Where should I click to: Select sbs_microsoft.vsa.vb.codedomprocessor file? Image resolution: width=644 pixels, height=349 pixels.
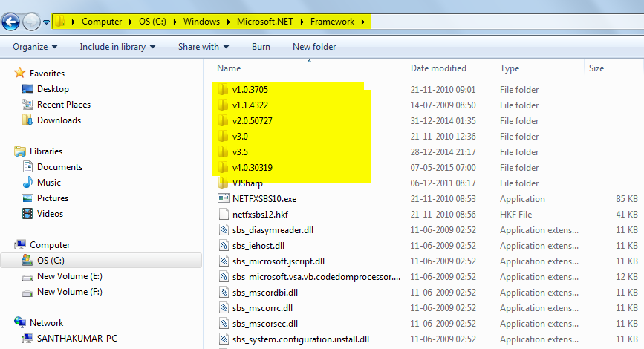(x=316, y=277)
